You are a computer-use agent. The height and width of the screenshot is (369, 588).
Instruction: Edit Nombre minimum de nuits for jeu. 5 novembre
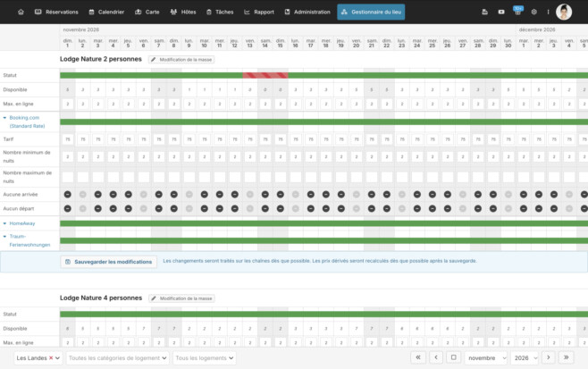pyautogui.click(x=129, y=156)
